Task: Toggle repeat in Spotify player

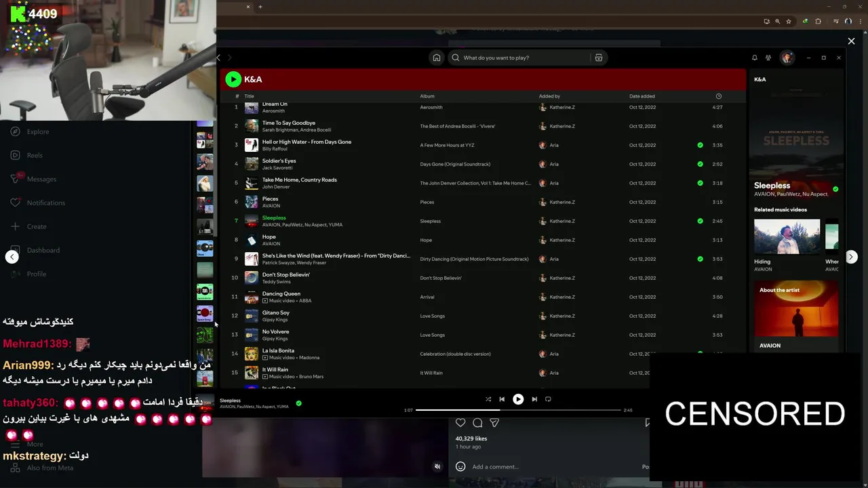Action: pyautogui.click(x=548, y=399)
